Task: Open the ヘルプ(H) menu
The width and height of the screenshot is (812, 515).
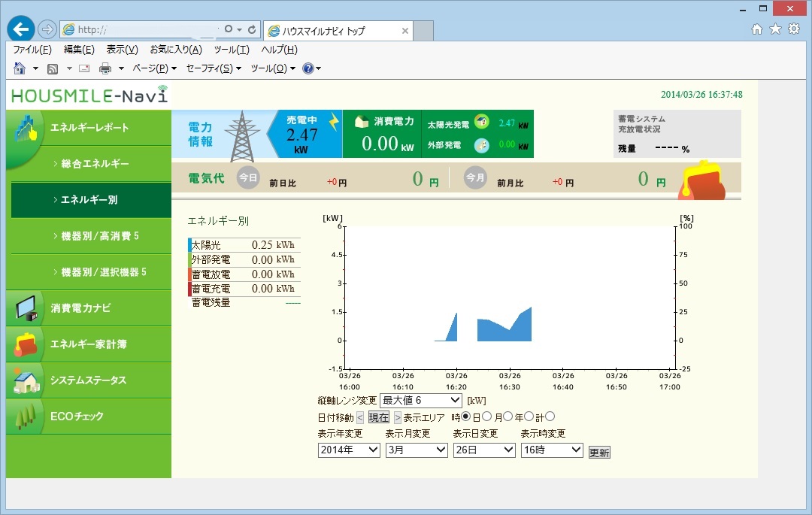Action: [279, 50]
